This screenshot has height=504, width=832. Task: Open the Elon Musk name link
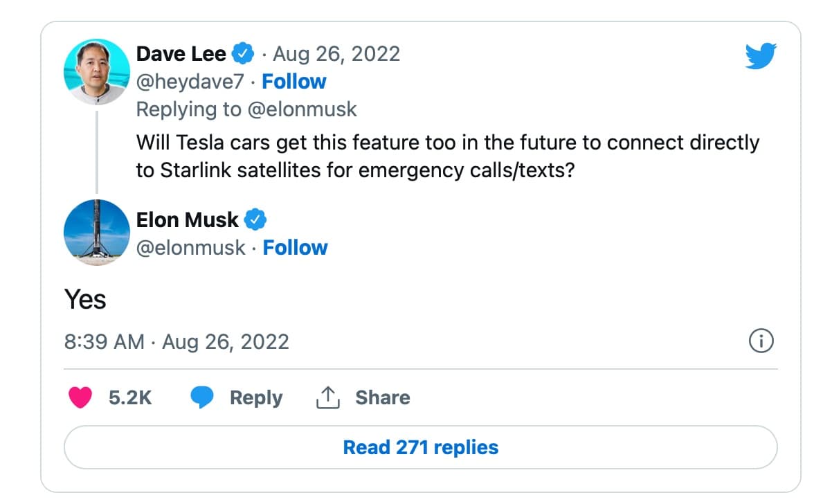(x=187, y=220)
